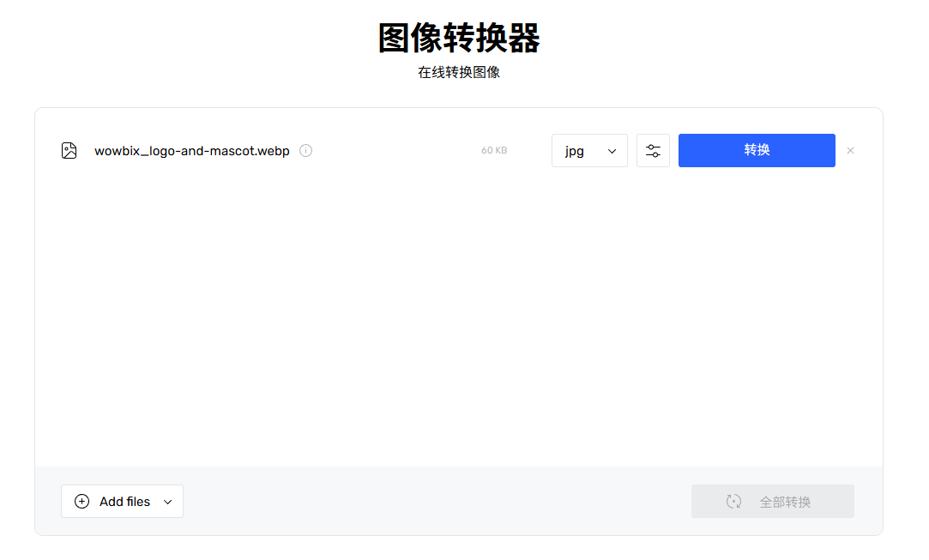Click the 60 KB file size label

tap(494, 150)
